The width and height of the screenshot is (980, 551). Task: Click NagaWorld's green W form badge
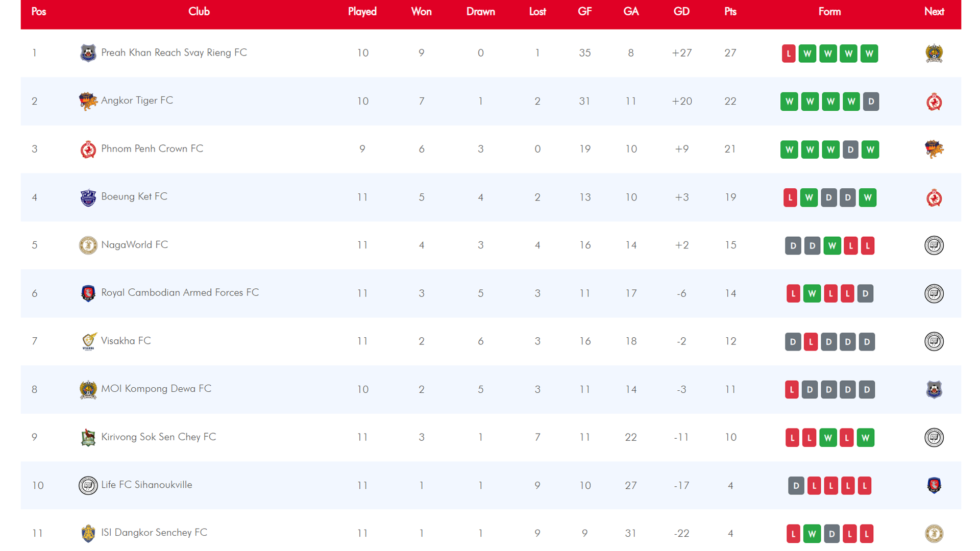coord(831,246)
